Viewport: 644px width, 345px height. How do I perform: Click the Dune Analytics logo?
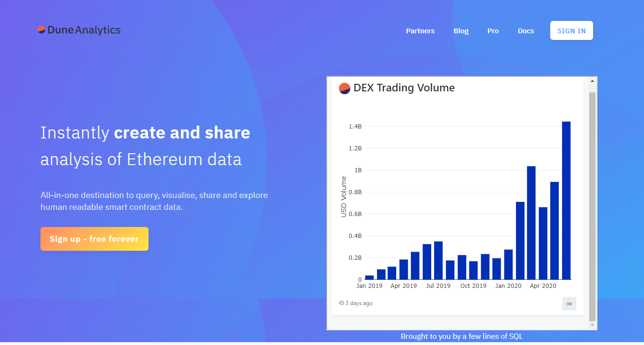79,30
